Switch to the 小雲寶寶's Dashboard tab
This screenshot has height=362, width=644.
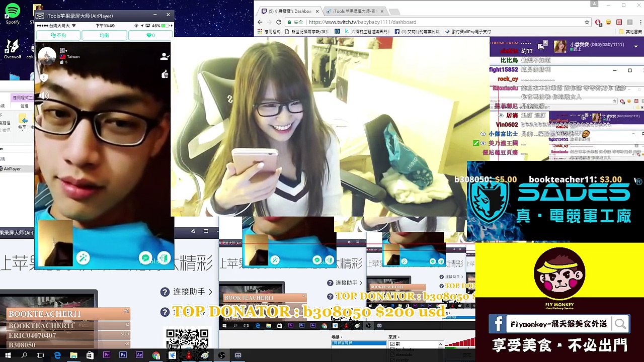[290, 11]
